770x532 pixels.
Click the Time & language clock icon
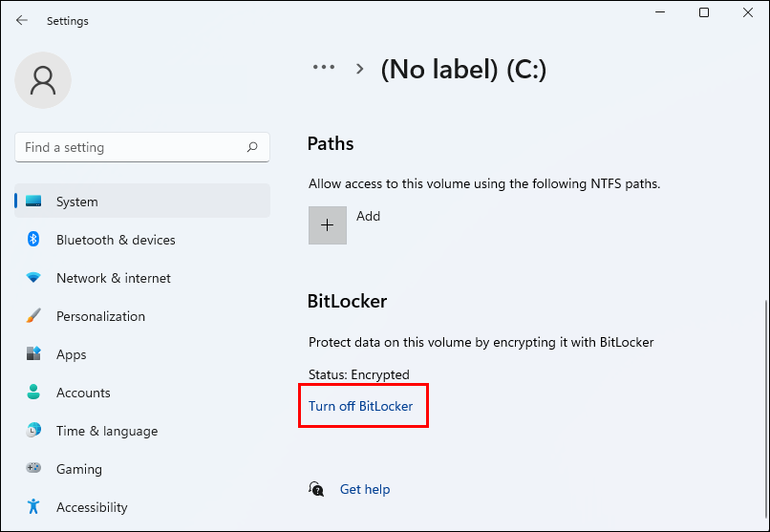tap(33, 431)
